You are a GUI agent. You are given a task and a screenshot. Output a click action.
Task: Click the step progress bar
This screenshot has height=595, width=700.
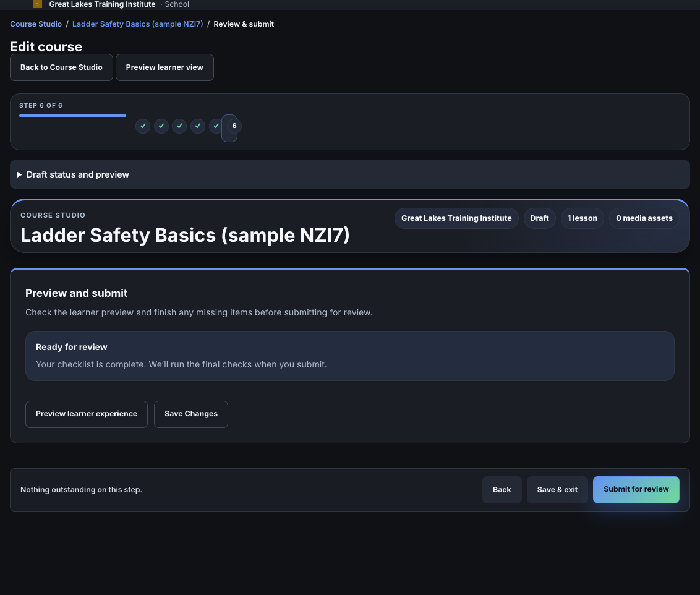[72, 116]
